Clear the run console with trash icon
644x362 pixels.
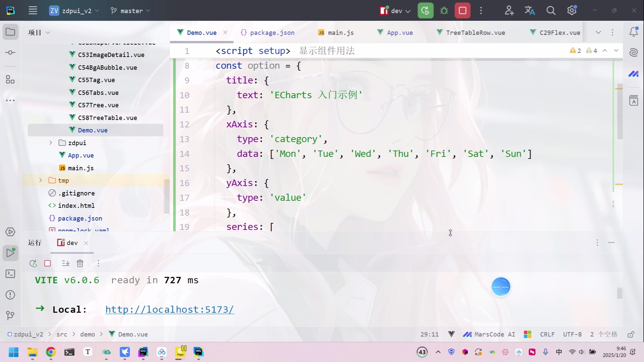point(80,263)
